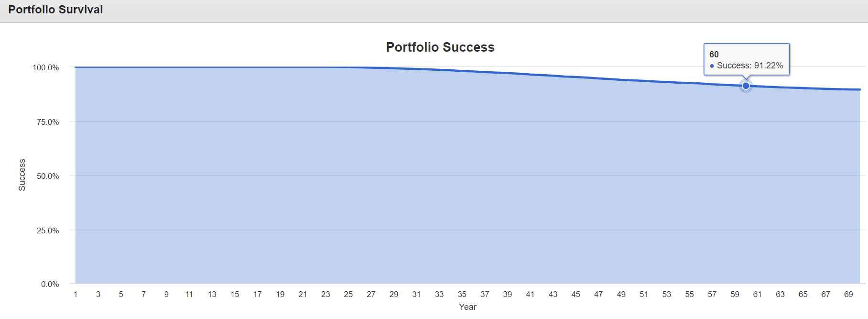The image size is (868, 319).
Task: Click the 0.0% y-axis label
Action: tap(50, 284)
